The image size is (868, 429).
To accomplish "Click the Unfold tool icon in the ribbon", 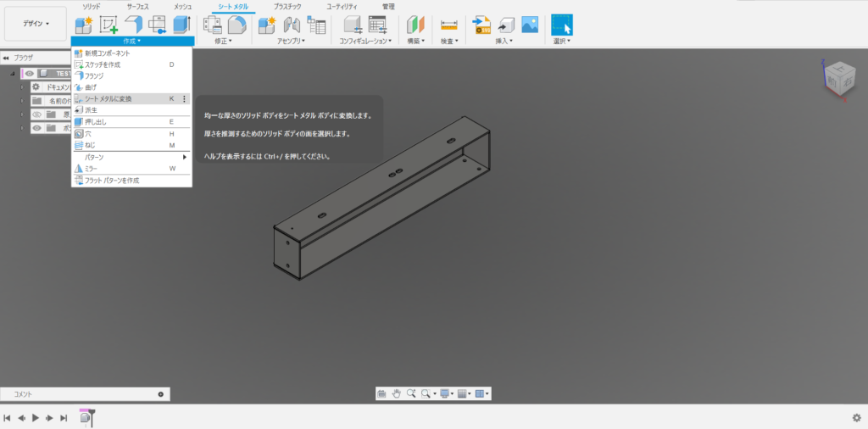I will 157,25.
